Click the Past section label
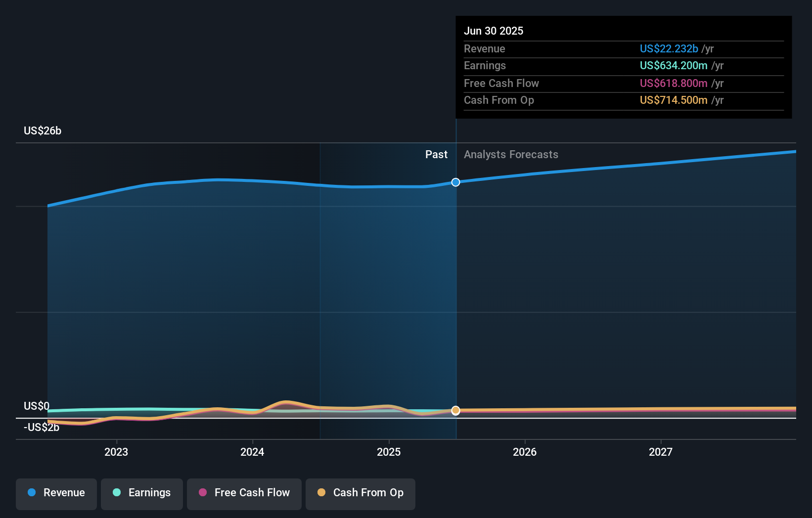This screenshot has height=518, width=812. 436,154
